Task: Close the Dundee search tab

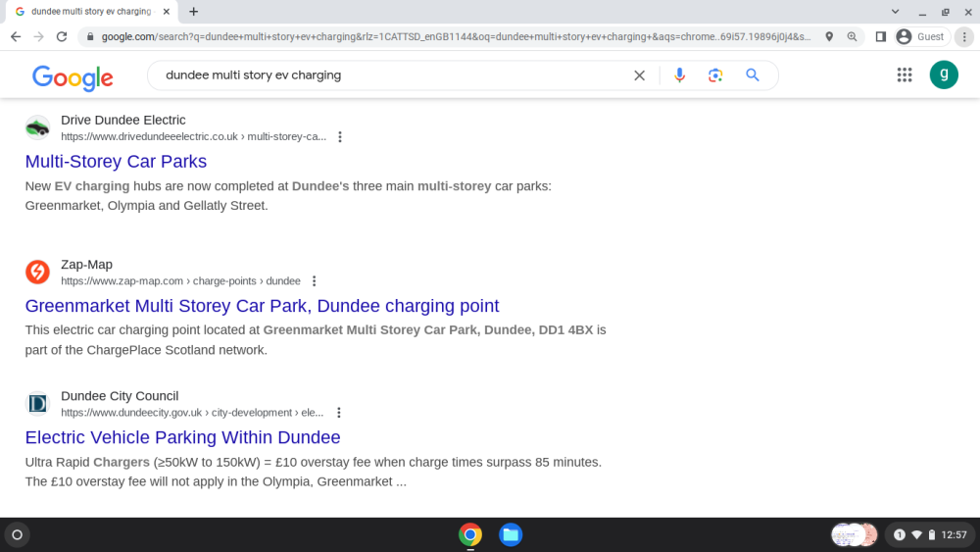Action: coord(167,11)
